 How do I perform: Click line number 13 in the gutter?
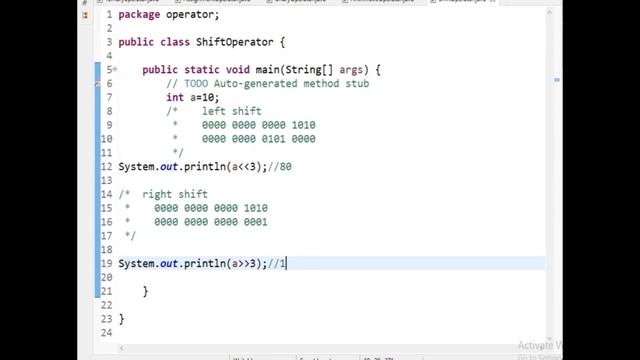107,180
